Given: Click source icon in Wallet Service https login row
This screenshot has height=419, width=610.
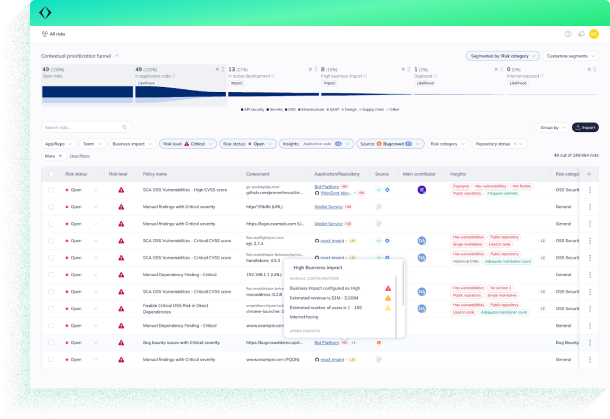Looking at the screenshot, I should (379, 224).
